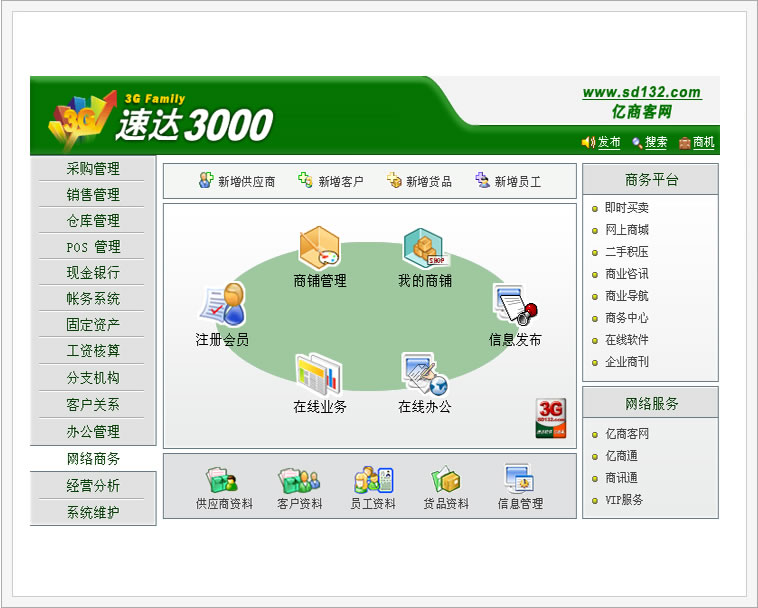Open 网上商城 under 商务平台
The width and height of the screenshot is (758, 608).
tap(627, 230)
